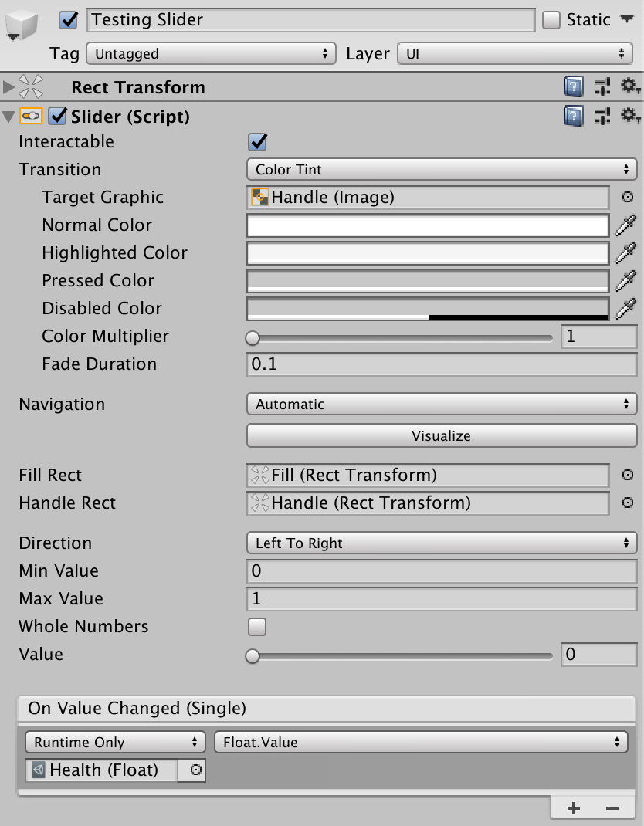The height and width of the screenshot is (826, 644).
Task: Open object picker for Target Graphic
Action: (x=628, y=198)
